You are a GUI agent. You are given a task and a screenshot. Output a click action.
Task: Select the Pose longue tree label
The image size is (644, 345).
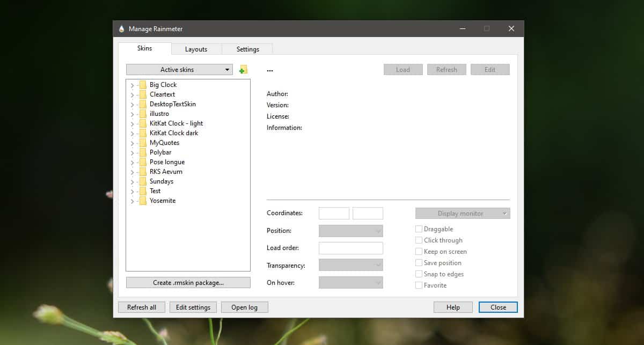167,162
